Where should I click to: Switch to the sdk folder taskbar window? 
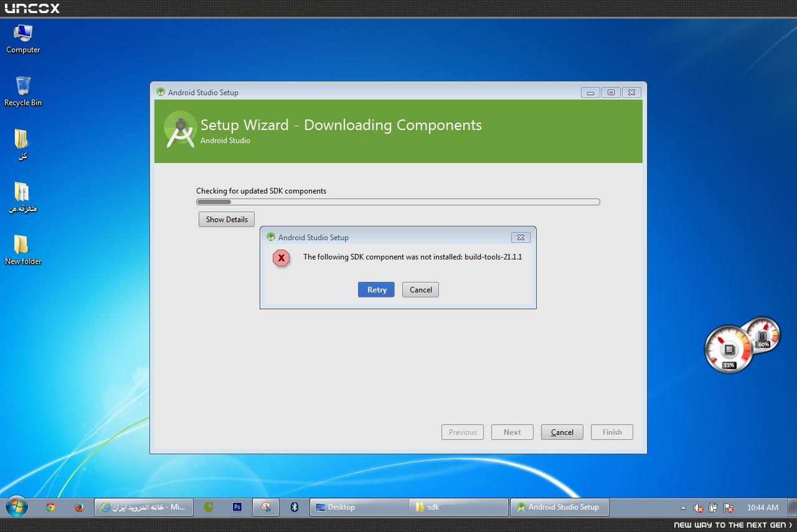click(x=458, y=507)
